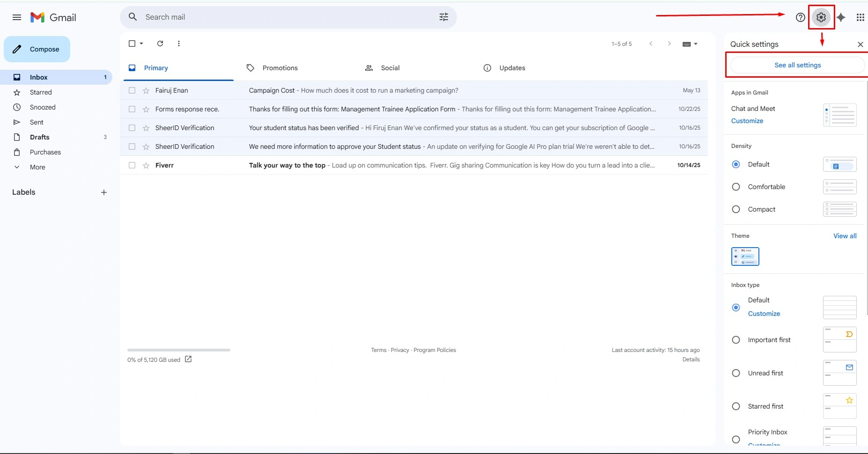Choose Unread first inbox type
Image resolution: width=868 pixels, height=454 pixels.
tap(736, 373)
